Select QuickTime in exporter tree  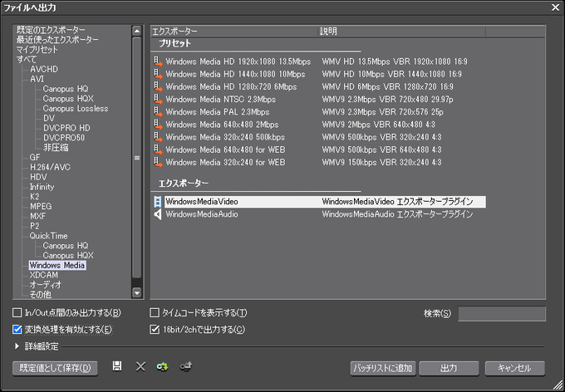click(x=49, y=236)
